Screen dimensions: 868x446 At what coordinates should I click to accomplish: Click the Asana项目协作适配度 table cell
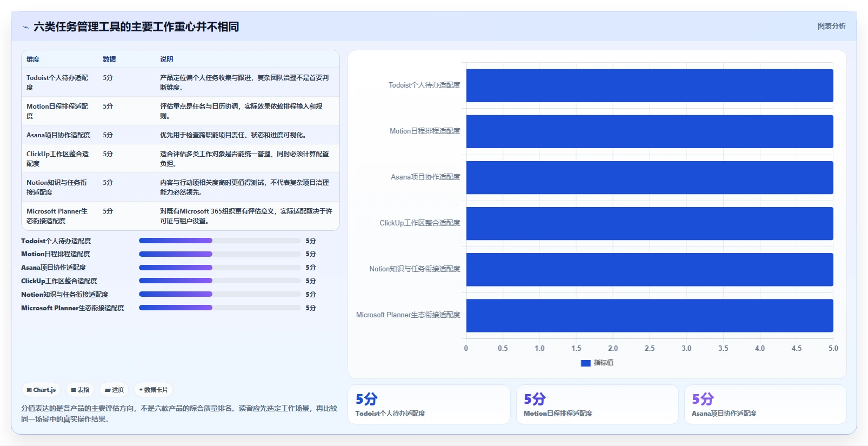(58, 135)
